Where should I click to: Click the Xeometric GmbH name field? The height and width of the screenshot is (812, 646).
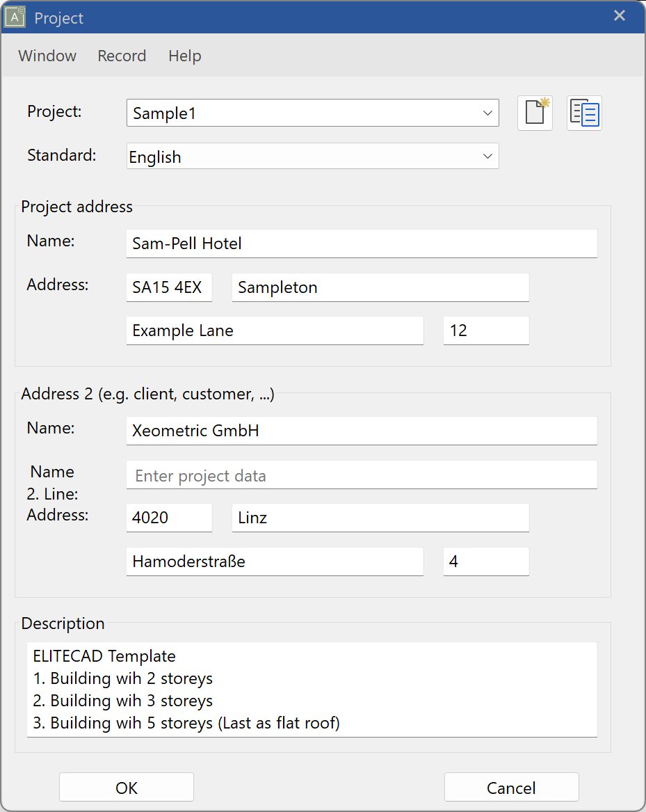[361, 431]
